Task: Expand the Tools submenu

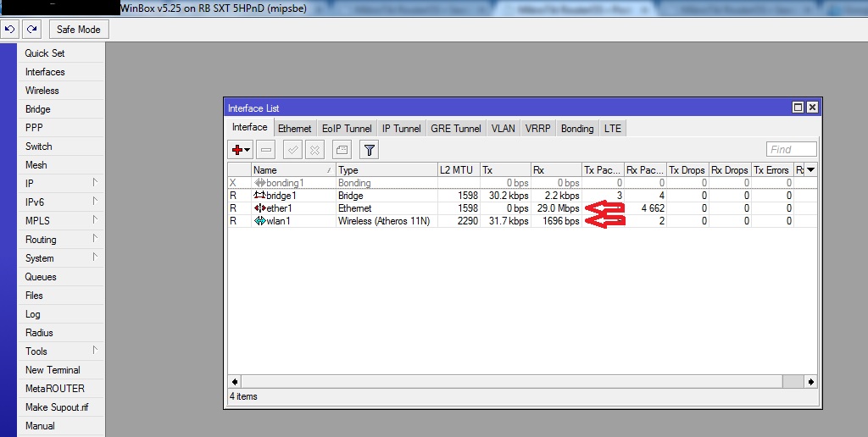Action: tap(61, 351)
